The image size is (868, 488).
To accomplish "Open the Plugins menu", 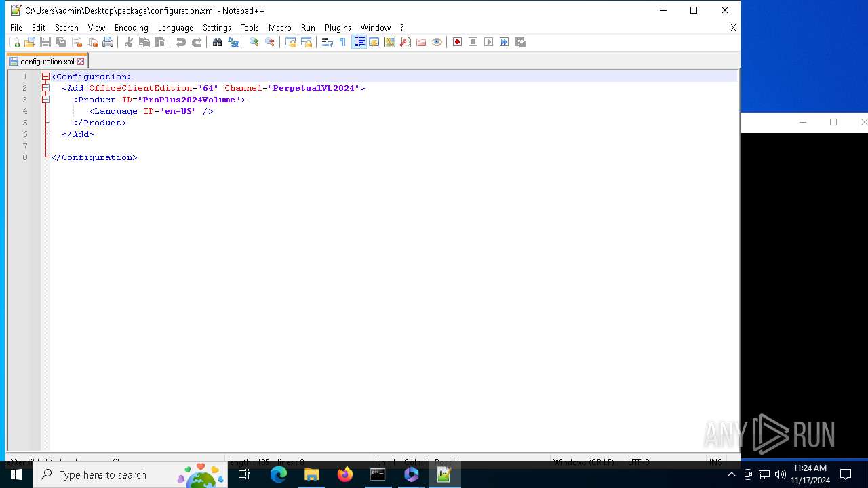I will pyautogui.click(x=338, y=28).
